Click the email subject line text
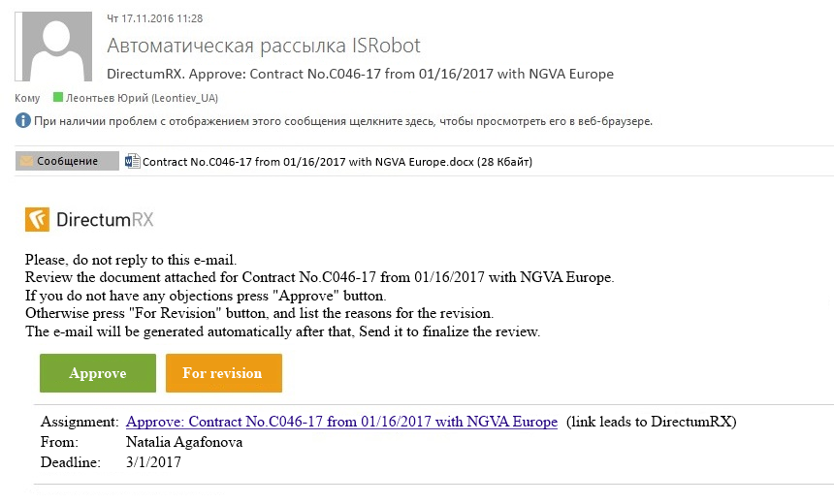Image resolution: width=834 pixels, height=504 pixels. tap(360, 74)
